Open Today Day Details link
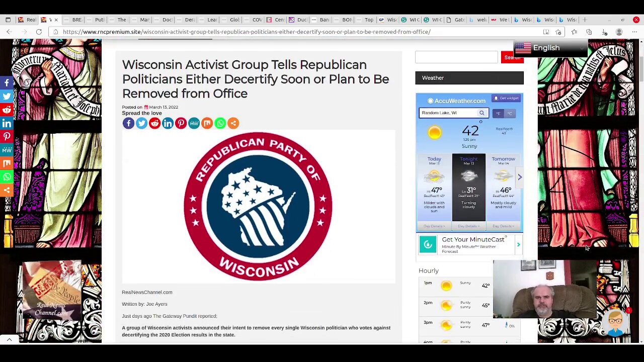Viewport: 644px width, 362px height. coord(434,226)
